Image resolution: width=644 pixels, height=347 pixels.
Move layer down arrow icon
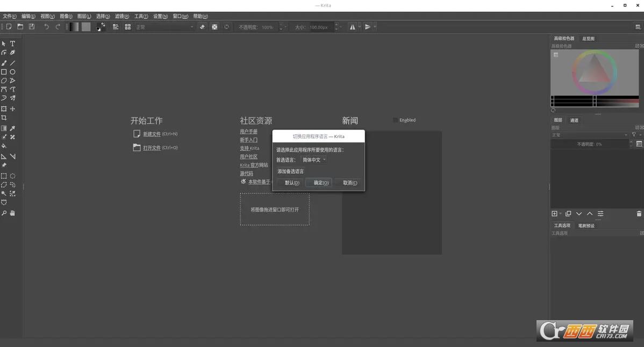point(579,214)
